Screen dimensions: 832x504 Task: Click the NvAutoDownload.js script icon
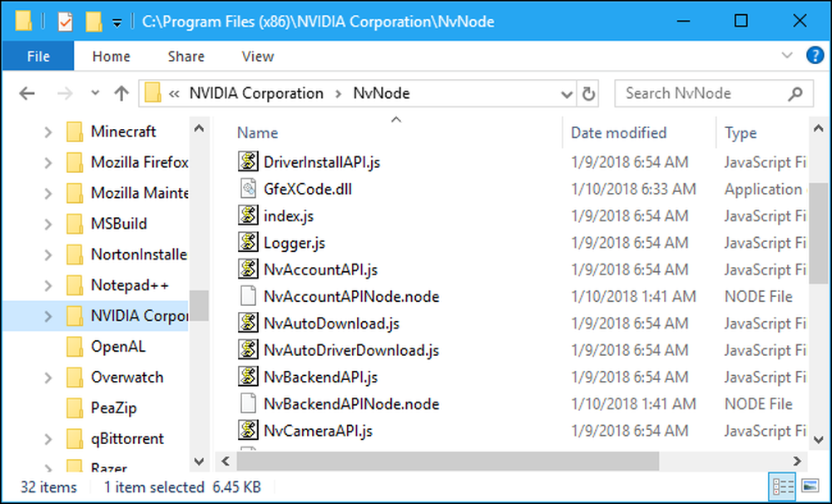[x=248, y=323]
